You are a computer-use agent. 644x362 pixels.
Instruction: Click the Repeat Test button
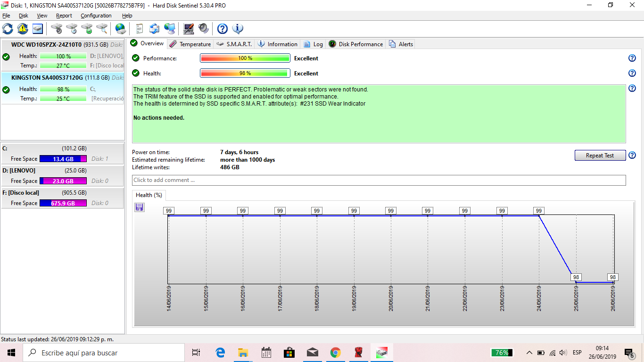[x=600, y=156]
